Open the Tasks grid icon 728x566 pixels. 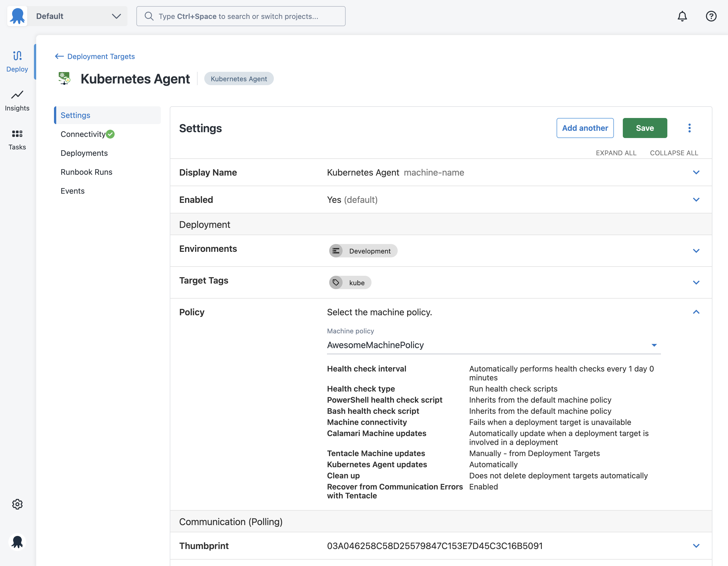[x=17, y=134]
